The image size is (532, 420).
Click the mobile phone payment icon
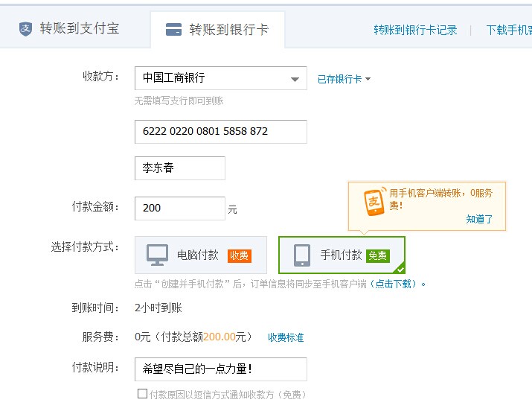pos(301,255)
